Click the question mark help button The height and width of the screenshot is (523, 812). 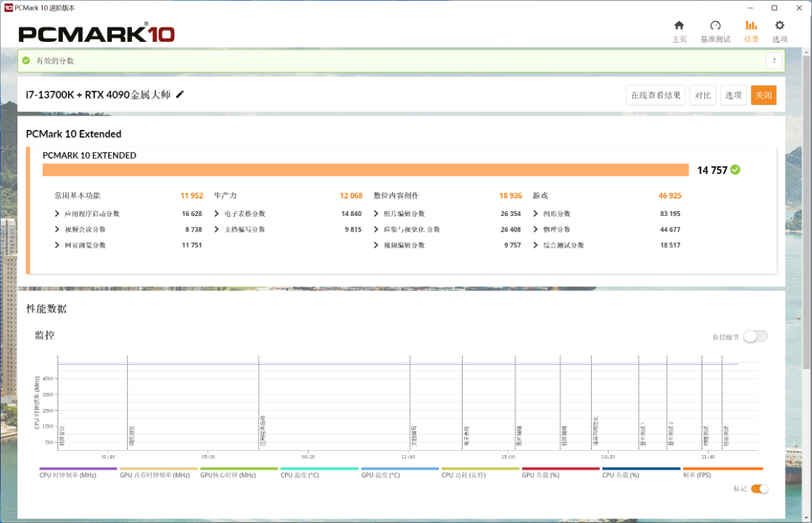click(774, 61)
